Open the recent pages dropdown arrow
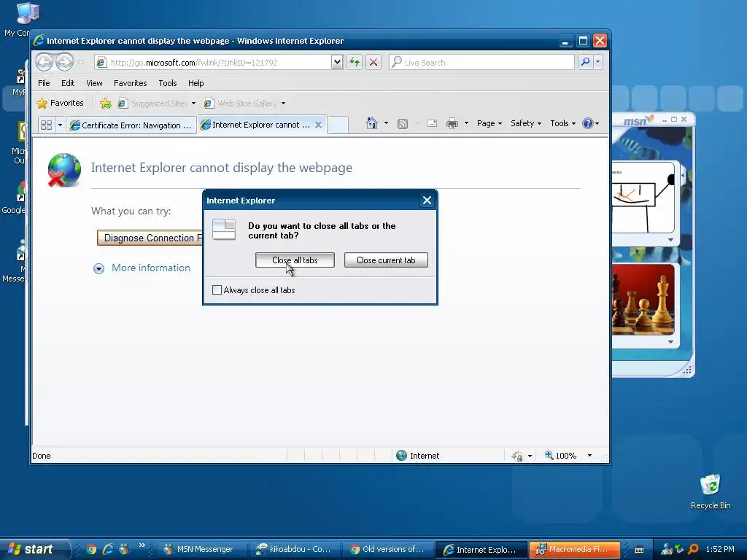 [x=80, y=62]
